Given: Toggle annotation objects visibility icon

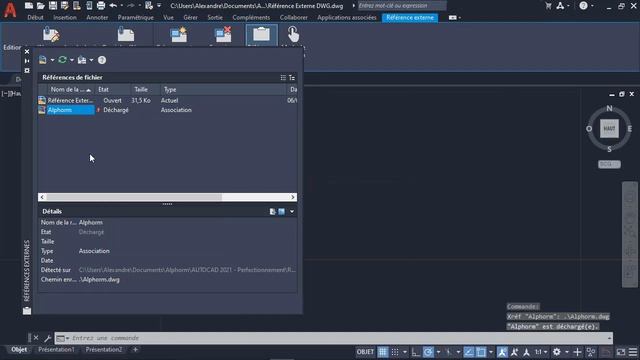Looking at the screenshot, I should point(502,352).
